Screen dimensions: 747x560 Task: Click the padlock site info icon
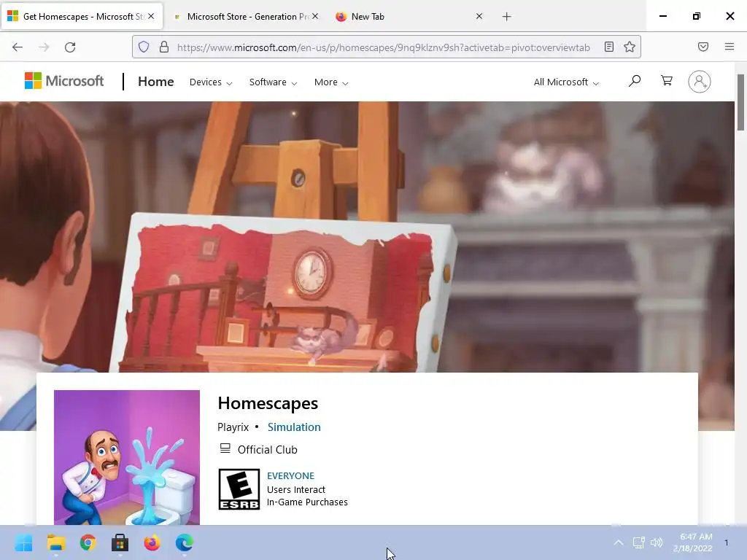pos(164,47)
